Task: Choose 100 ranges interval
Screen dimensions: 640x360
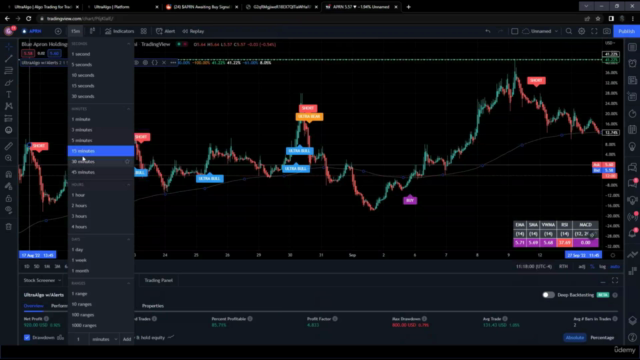Action: [x=101, y=315]
